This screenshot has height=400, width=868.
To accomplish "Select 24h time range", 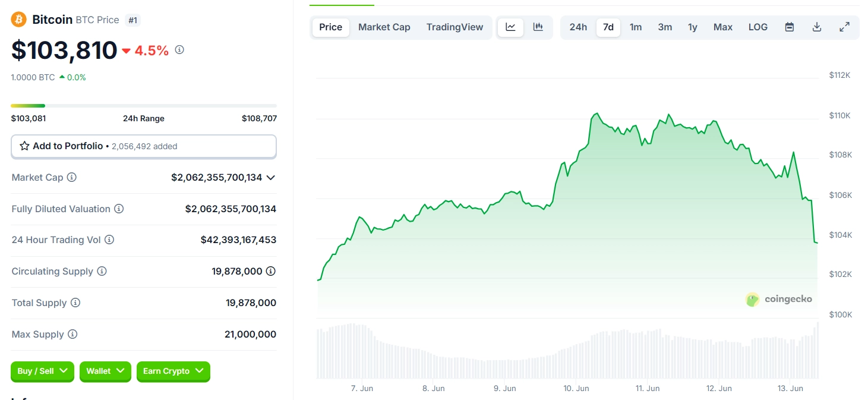I will coord(578,27).
